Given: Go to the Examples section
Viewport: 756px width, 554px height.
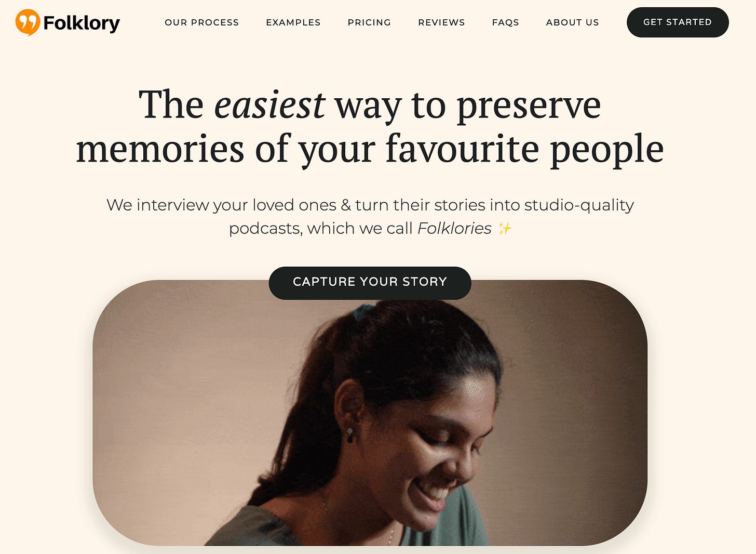Looking at the screenshot, I should (x=293, y=22).
